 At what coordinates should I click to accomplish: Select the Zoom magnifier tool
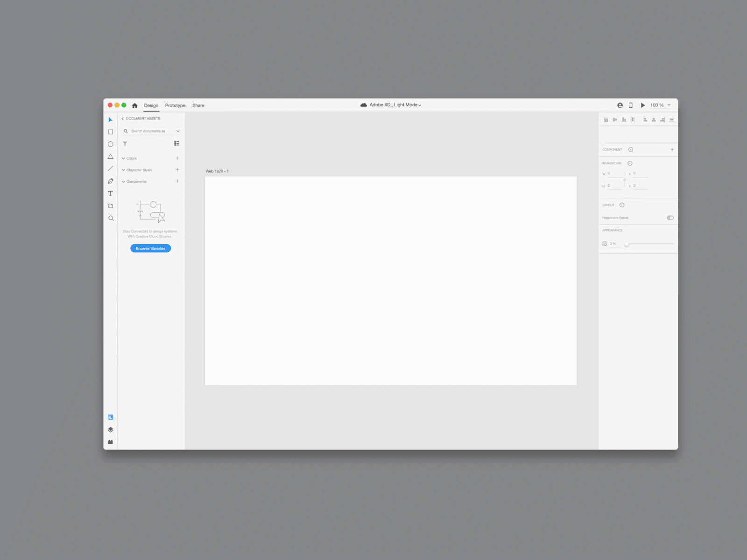[111, 218]
